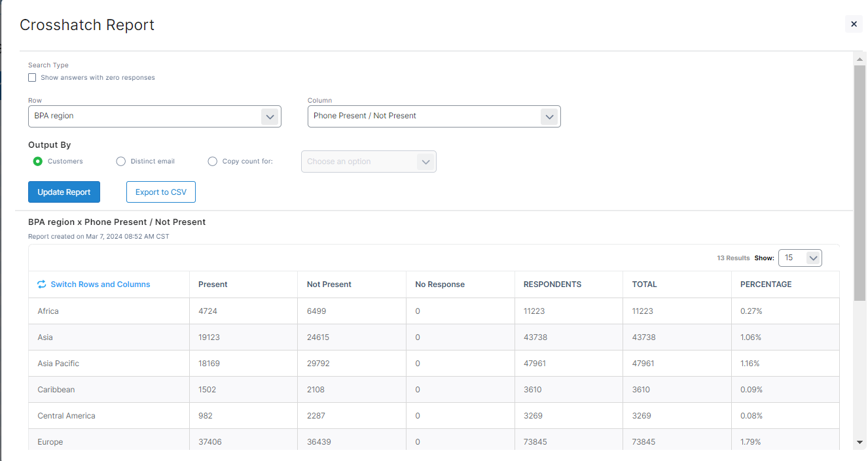Export the report to CSV

[x=161, y=192]
